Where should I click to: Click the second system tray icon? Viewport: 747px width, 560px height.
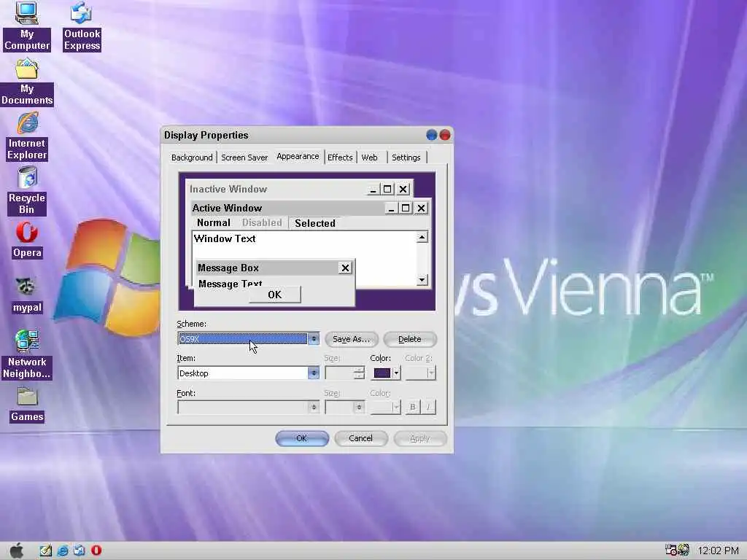(x=684, y=551)
